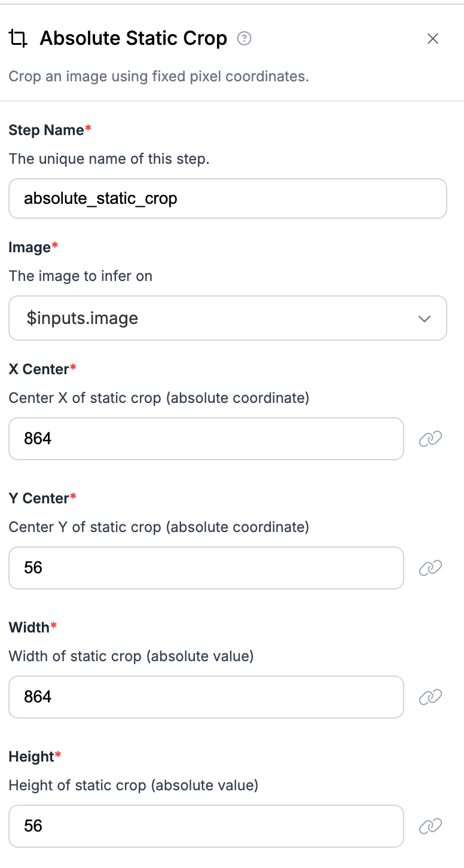464x868 pixels.
Task: Click into the Height input field
Action: click(x=206, y=826)
